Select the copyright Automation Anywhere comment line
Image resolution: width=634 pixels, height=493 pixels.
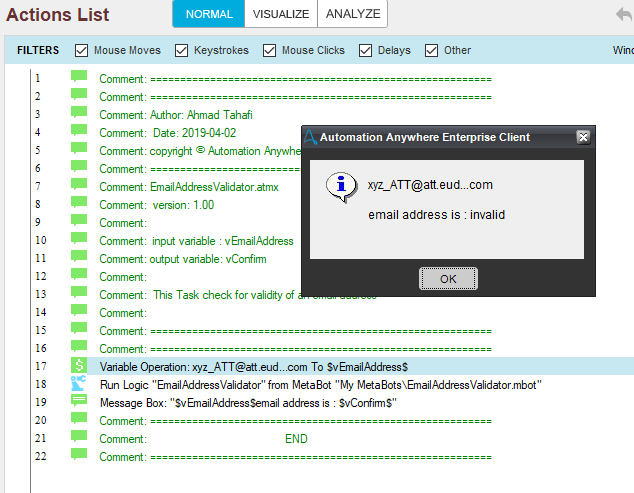pyautogui.click(x=200, y=151)
